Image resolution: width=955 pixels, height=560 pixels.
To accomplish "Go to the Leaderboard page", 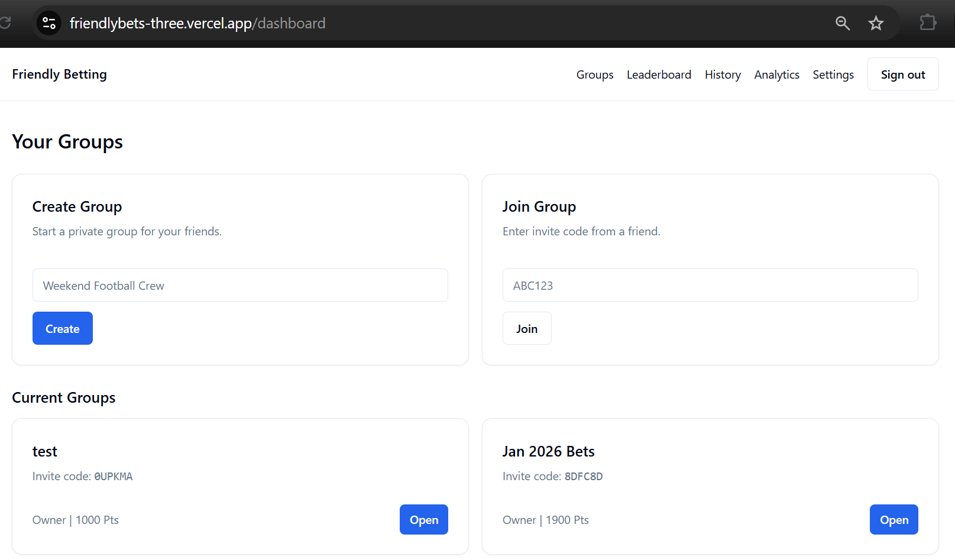I will pos(659,75).
